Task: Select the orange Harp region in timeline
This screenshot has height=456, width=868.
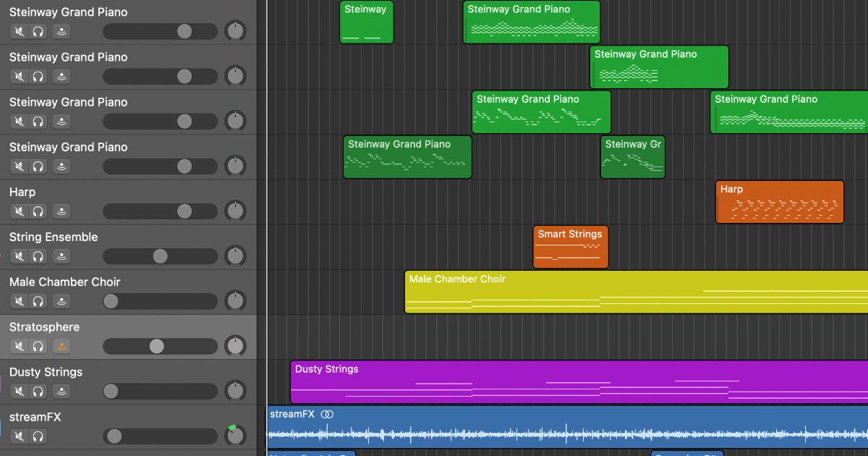Action: coord(779,201)
